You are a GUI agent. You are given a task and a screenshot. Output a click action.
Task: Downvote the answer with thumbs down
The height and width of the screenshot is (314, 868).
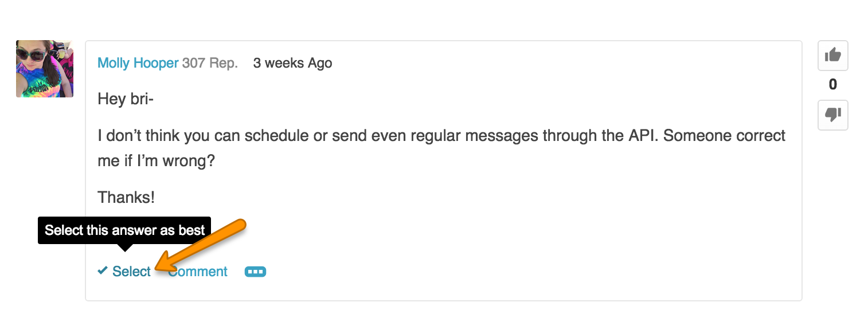pyautogui.click(x=832, y=115)
